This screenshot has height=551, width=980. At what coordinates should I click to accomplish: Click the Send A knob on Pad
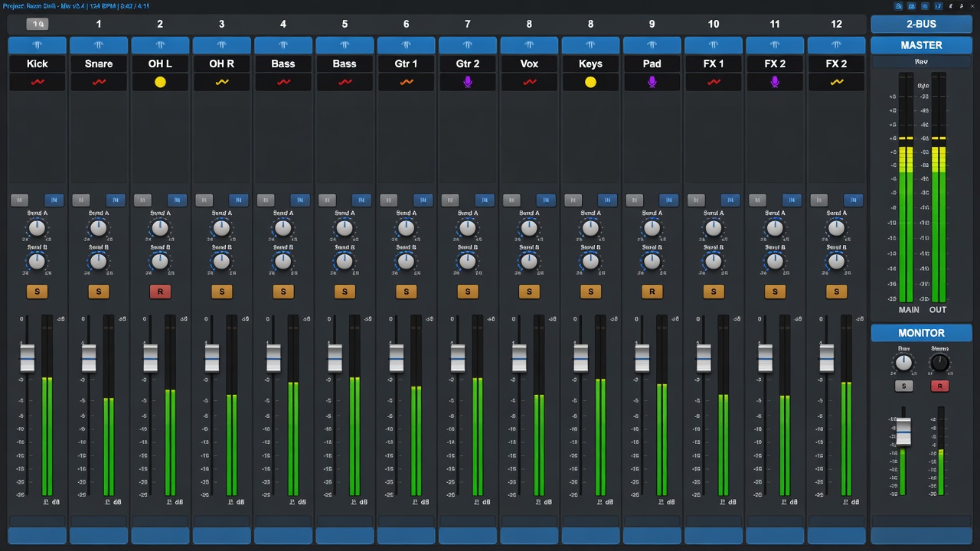(x=652, y=228)
